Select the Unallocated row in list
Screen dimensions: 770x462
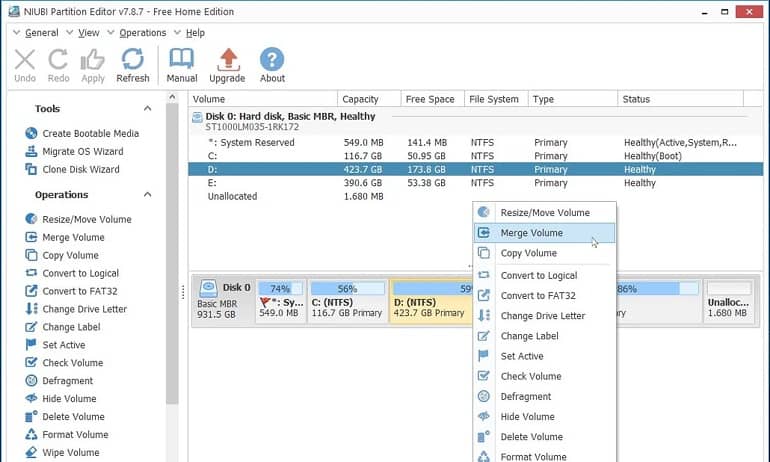475,196
